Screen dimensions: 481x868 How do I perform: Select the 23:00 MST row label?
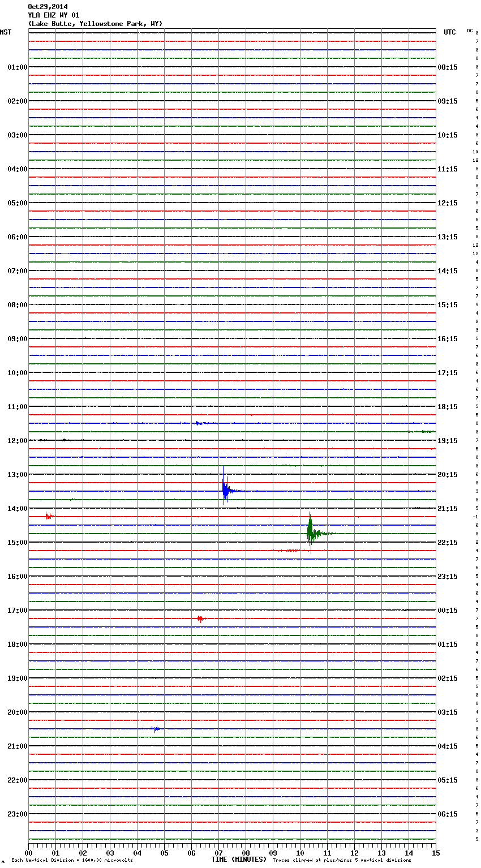[17, 814]
